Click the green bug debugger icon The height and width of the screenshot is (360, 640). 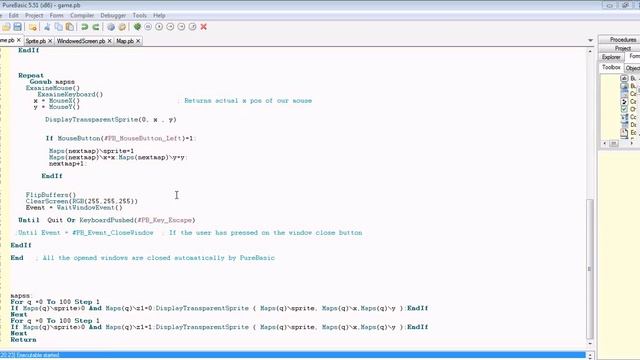click(137, 27)
